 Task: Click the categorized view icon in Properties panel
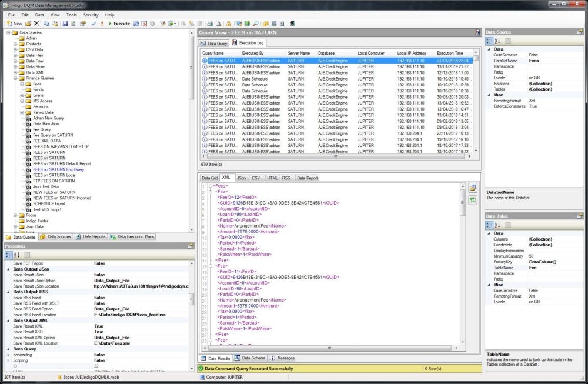coord(8,255)
